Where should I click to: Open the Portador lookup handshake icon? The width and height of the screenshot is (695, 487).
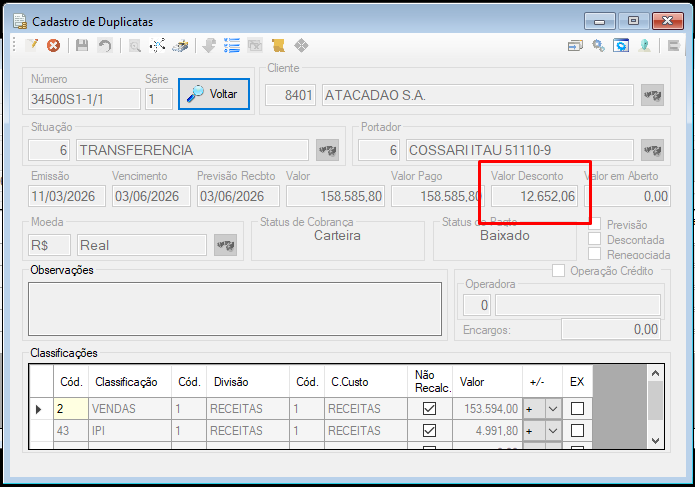652,150
